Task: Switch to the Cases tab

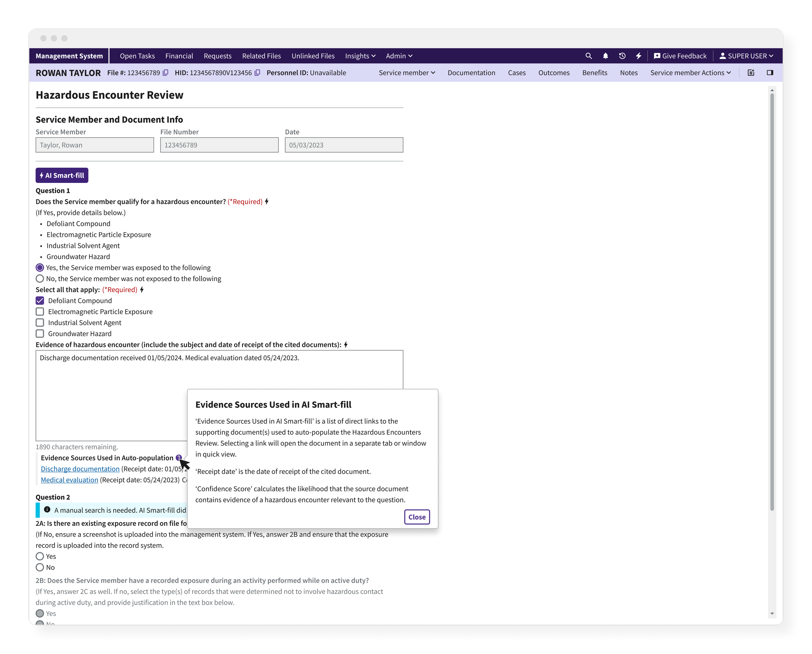Action: pyautogui.click(x=516, y=73)
